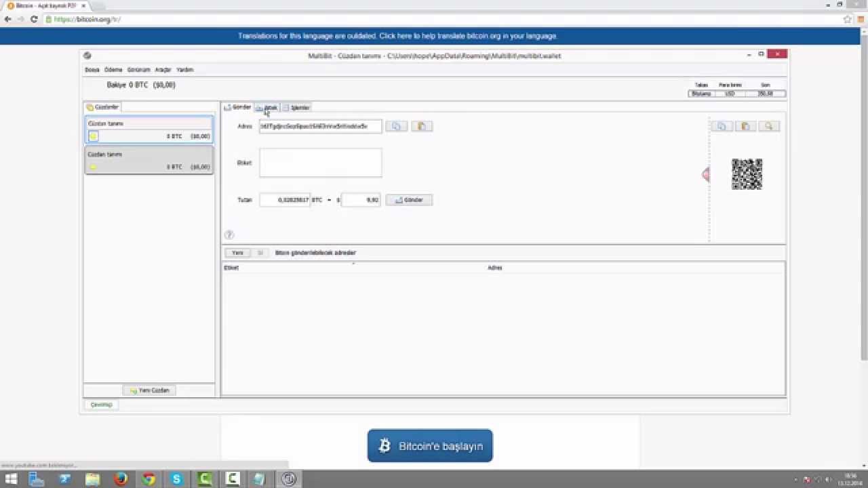868x488 pixels.
Task: Open Skype from the taskbar
Action: click(177, 479)
